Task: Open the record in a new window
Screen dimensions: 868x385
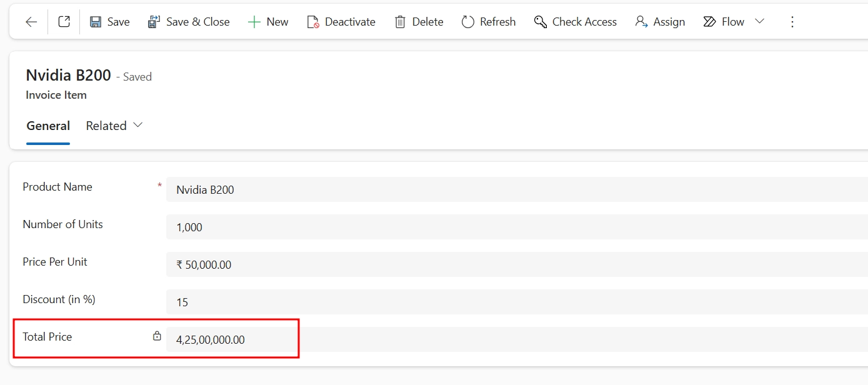Action: pyautogui.click(x=63, y=21)
